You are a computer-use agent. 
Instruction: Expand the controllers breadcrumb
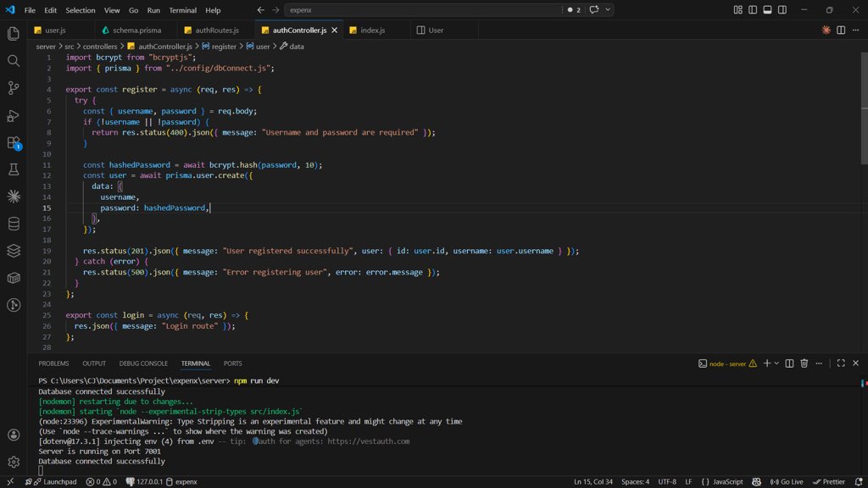pos(100,47)
